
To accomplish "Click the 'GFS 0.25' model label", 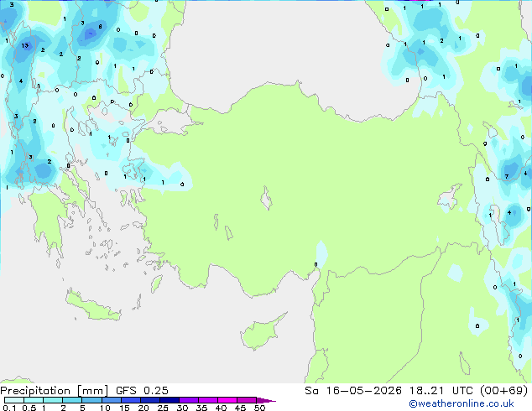I will (x=142, y=391).
